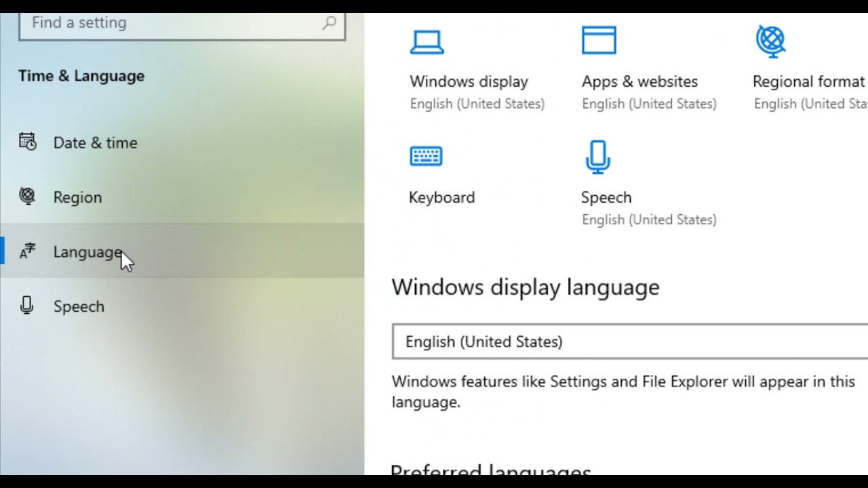Click the sidebar Speech microphone icon
Screen dimensions: 868x488
click(x=27, y=306)
